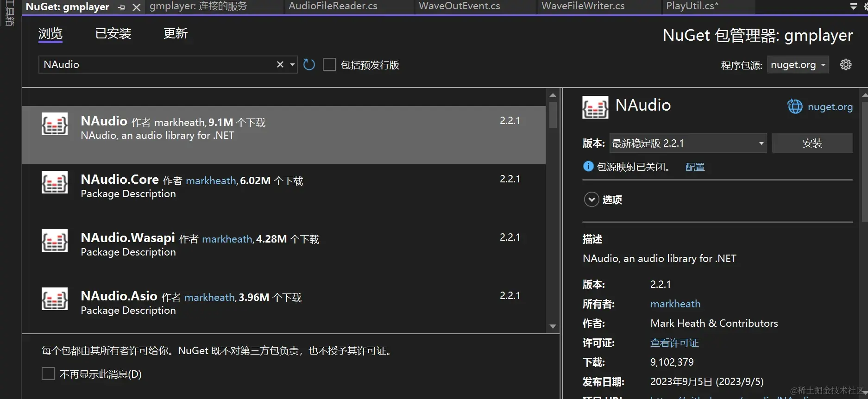The image size is (868, 399).
Task: Refresh the package search results
Action: tap(309, 64)
